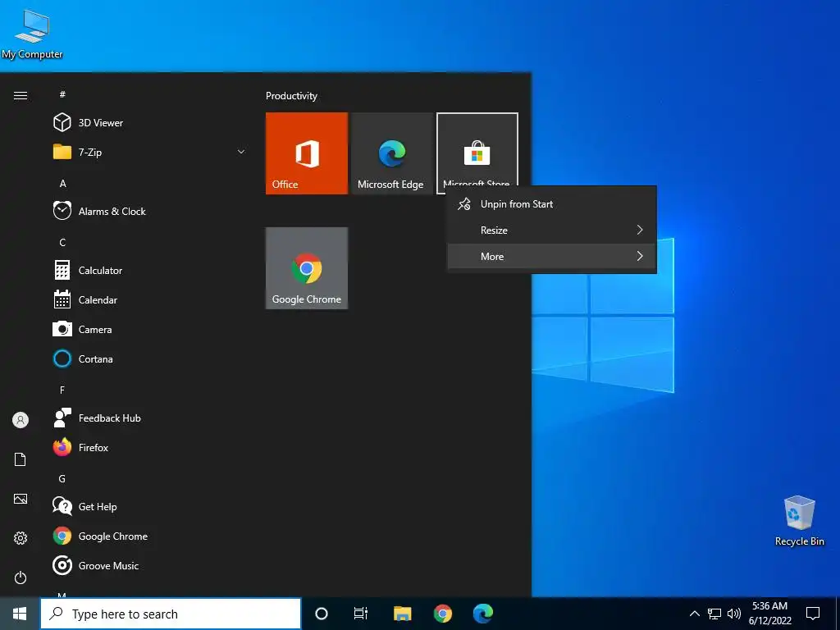The image size is (840, 630).
Task: Open the user account icon
Action: click(21, 420)
